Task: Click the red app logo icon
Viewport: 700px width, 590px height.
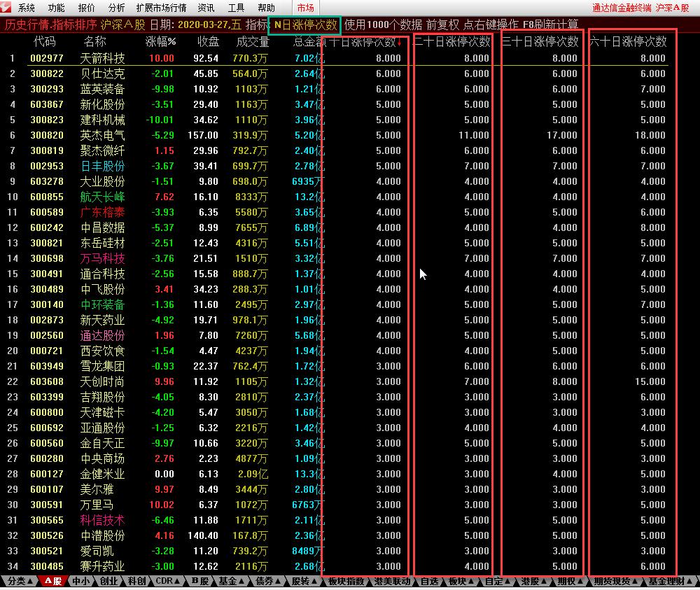Action: tap(6, 7)
